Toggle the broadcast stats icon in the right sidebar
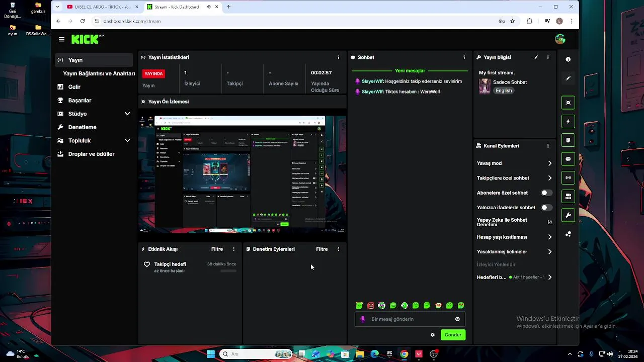 (568, 177)
